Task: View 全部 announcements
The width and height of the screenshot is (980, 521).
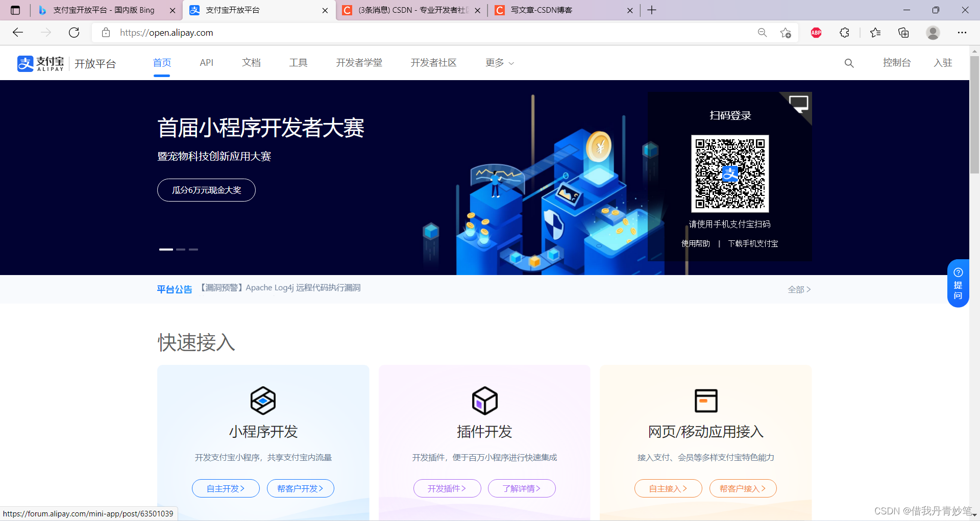Action: pyautogui.click(x=799, y=289)
